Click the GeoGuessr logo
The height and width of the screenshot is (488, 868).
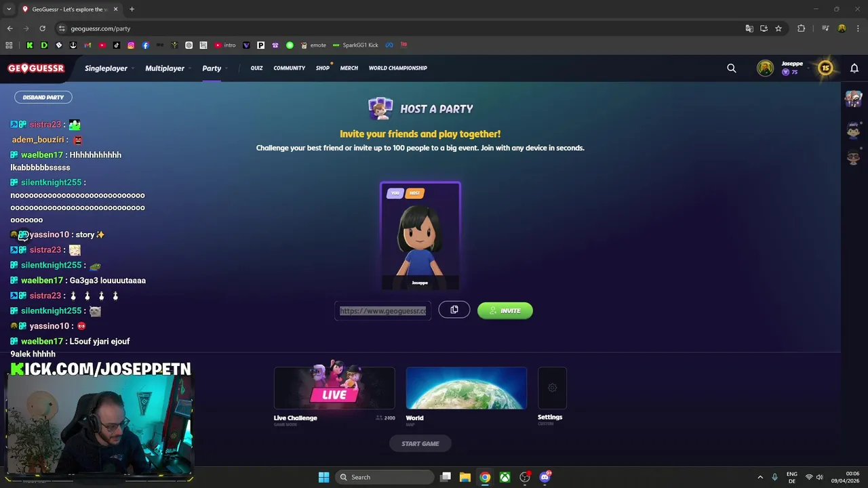36,68
